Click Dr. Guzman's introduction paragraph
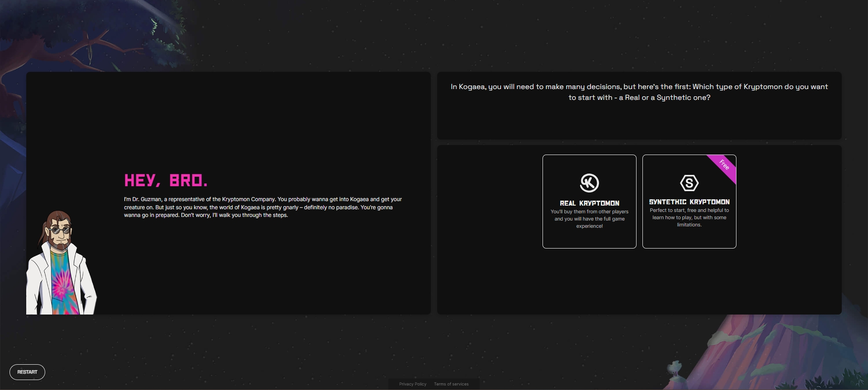868x390 pixels. tap(263, 207)
